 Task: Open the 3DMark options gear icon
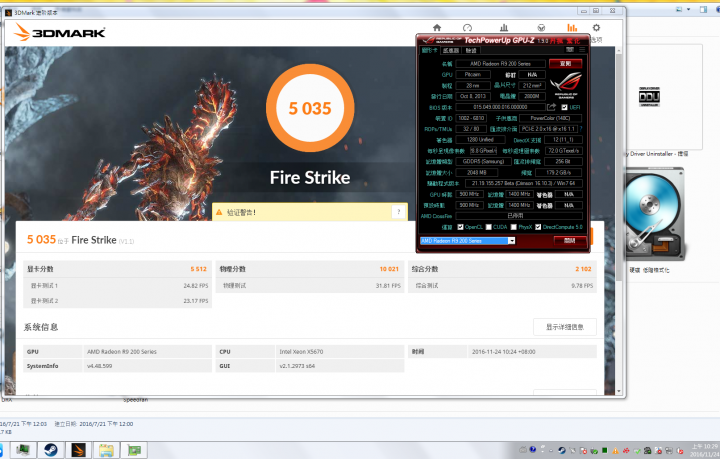click(596, 28)
